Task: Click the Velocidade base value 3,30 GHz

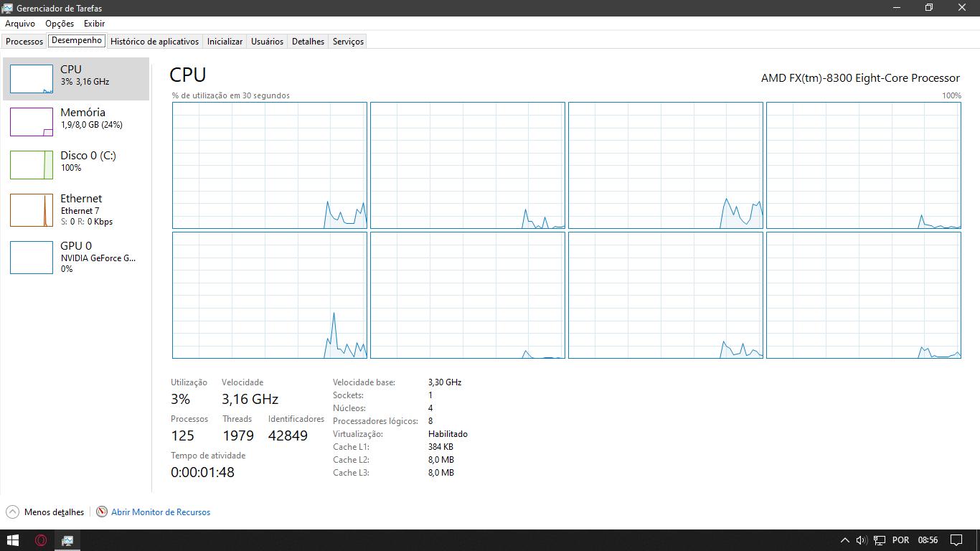Action: [445, 382]
